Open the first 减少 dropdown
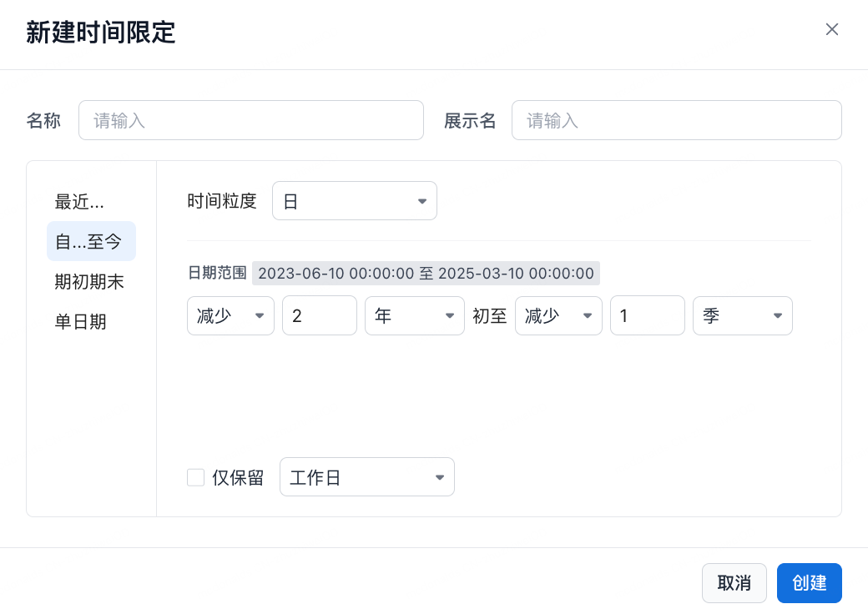 230,315
